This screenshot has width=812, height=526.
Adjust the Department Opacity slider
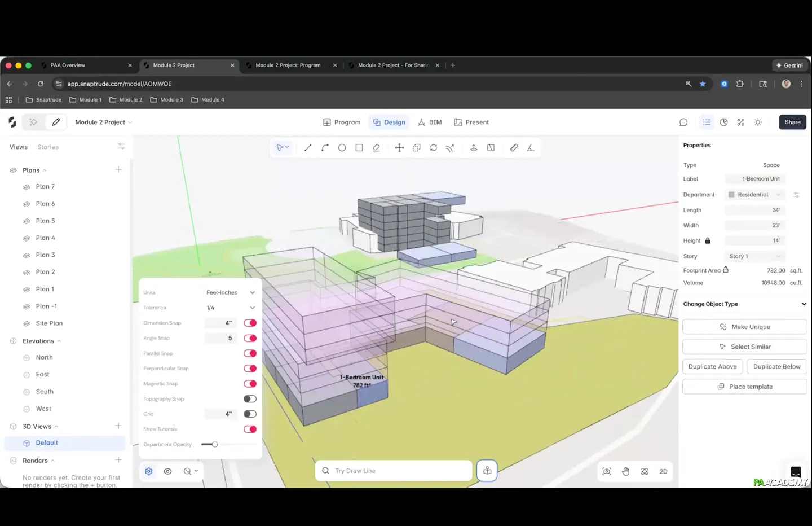point(215,445)
